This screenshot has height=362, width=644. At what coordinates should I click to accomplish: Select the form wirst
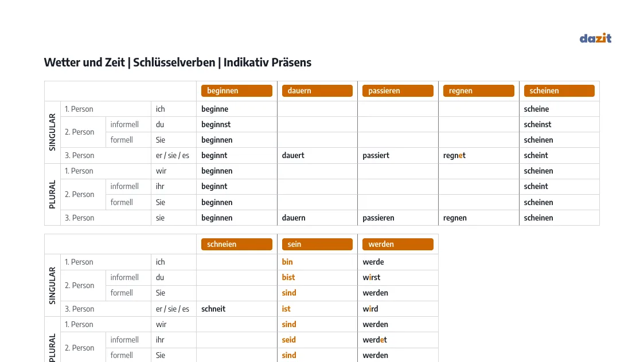(x=371, y=277)
